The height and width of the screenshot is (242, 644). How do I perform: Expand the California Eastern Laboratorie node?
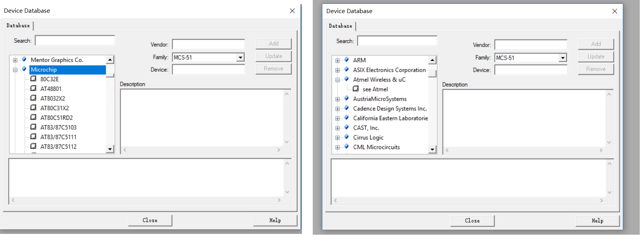tap(337, 118)
